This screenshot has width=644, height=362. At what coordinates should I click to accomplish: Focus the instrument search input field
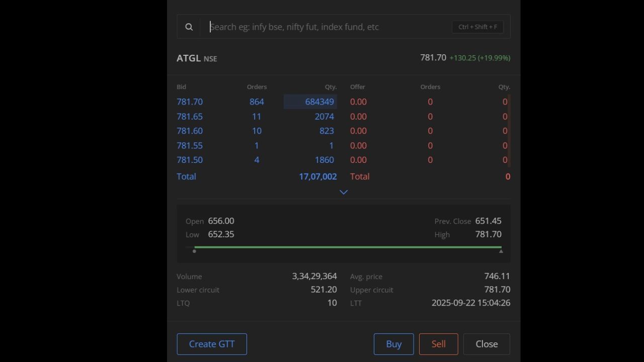pyautogui.click(x=327, y=27)
